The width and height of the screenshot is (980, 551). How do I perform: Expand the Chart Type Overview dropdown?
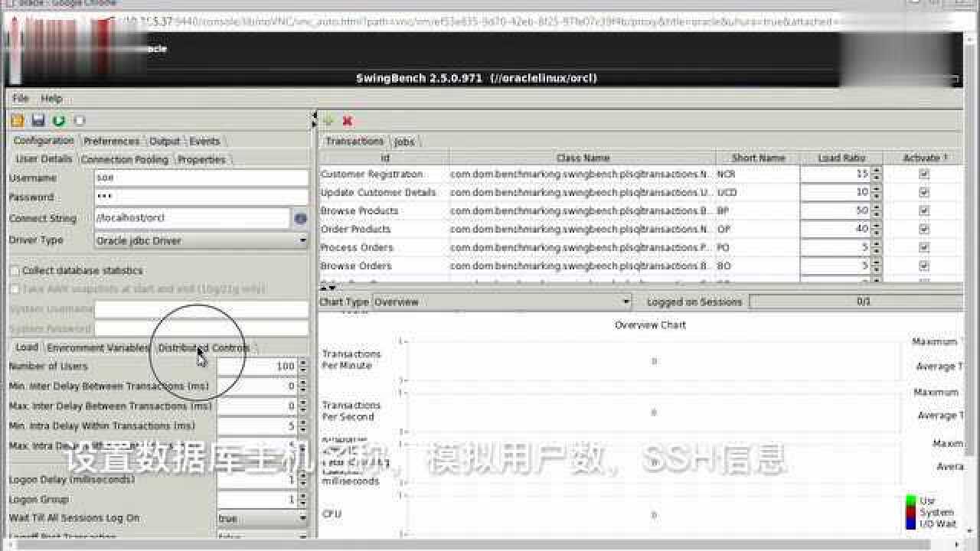tap(626, 302)
